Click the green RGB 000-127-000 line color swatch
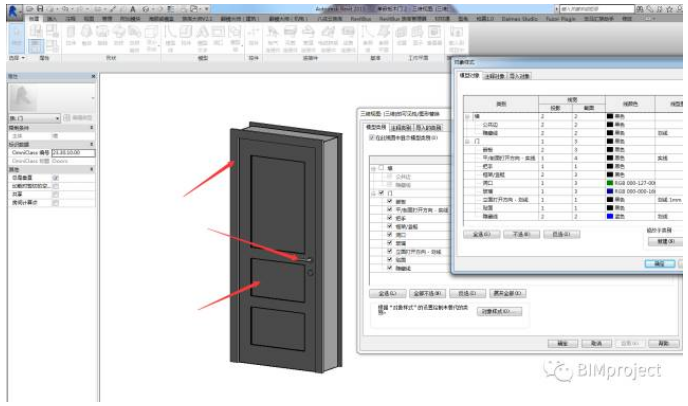Viewport: 688px width, 406px height. (x=609, y=183)
